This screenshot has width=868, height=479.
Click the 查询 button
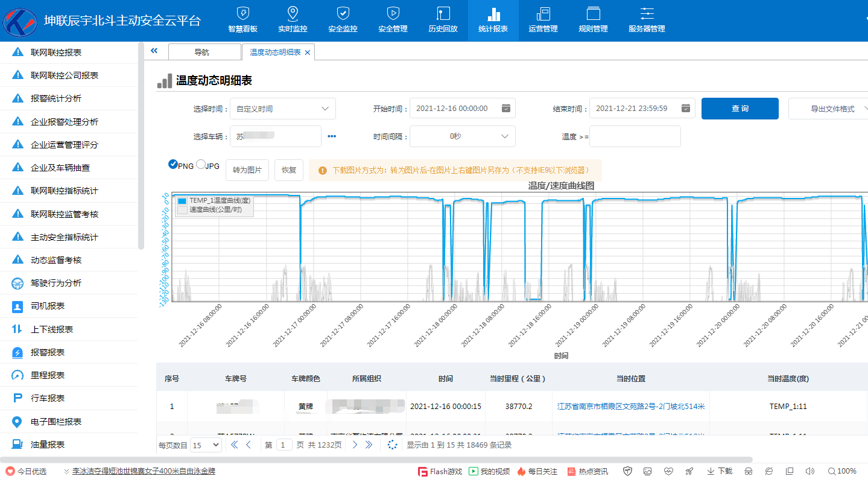[x=740, y=109]
